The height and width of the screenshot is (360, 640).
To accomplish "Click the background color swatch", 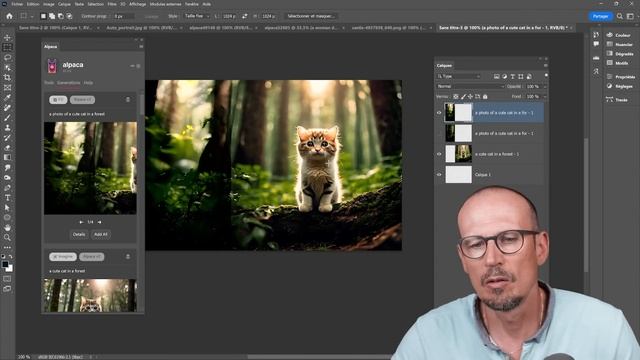I will point(9,269).
